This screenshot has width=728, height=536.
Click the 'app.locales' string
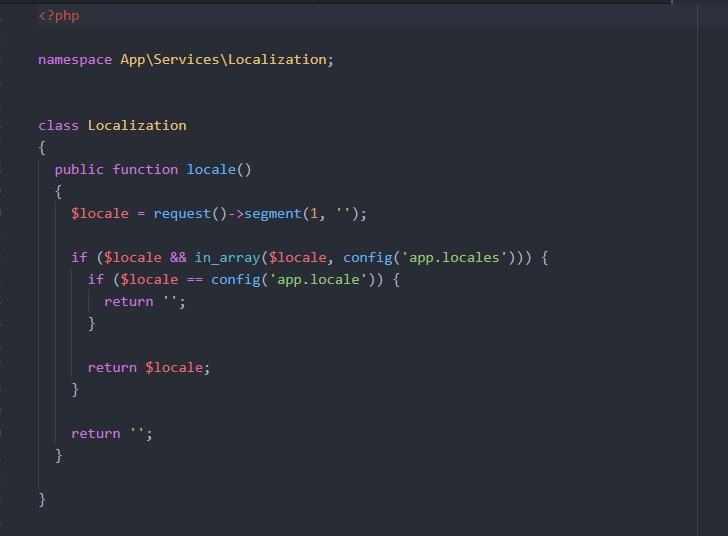click(x=454, y=257)
